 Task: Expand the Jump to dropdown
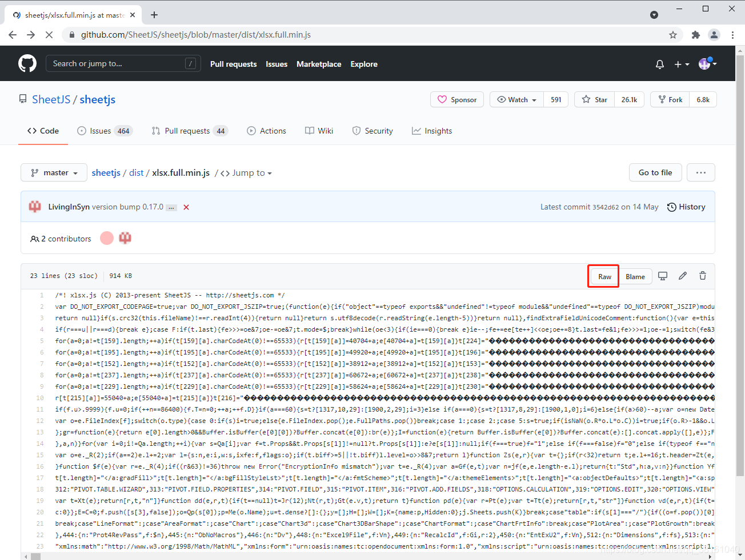click(x=246, y=173)
